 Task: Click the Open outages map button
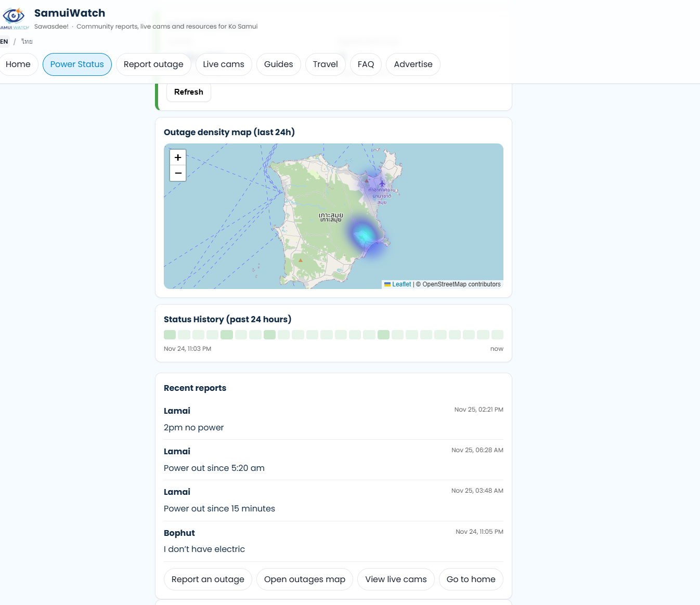pos(305,580)
